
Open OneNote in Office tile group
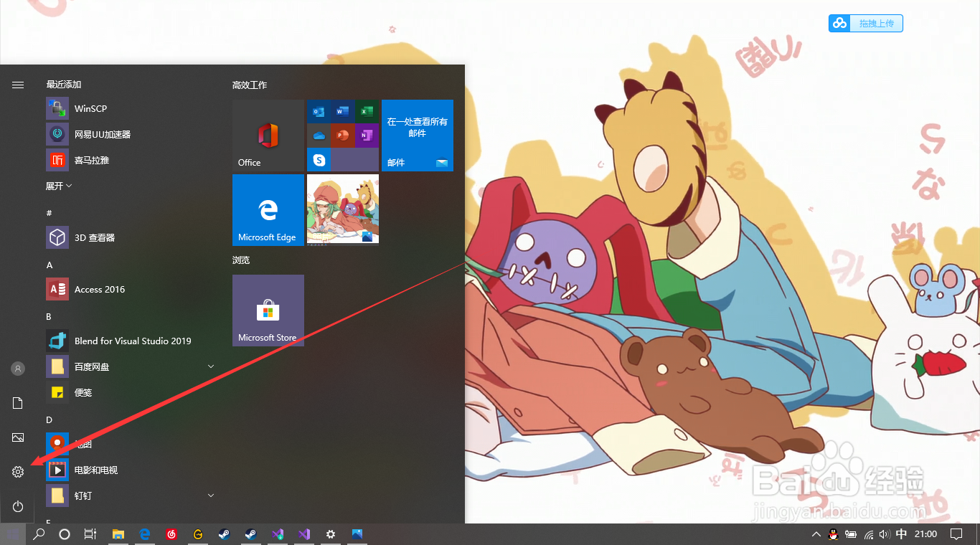point(367,135)
